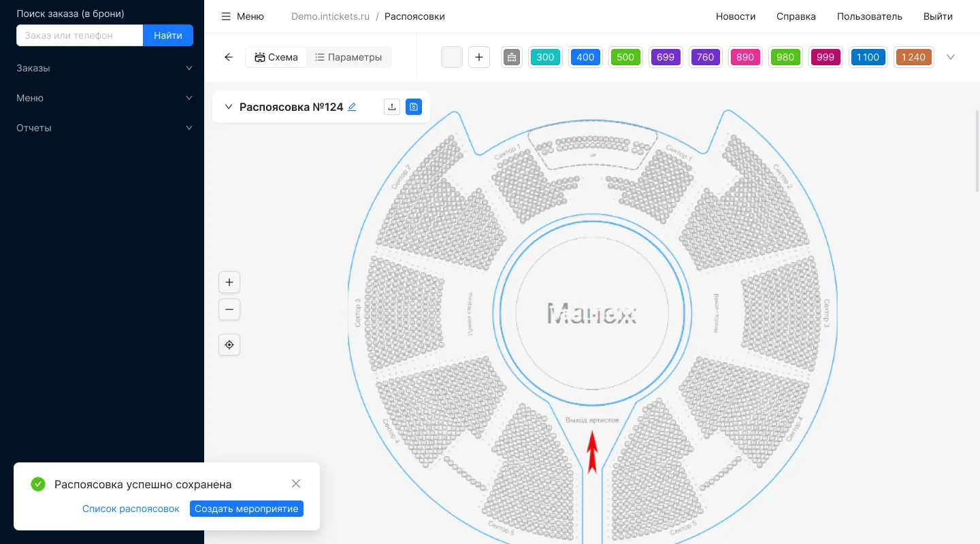
Task: Add a new price category with the plus icon
Action: coord(479,57)
